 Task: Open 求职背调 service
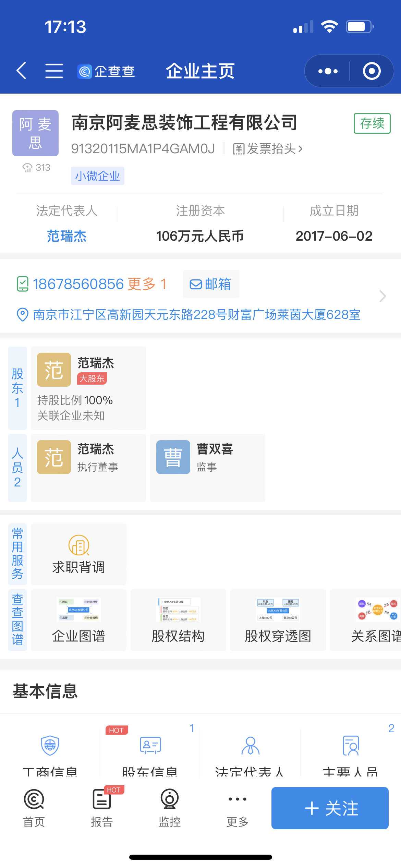coord(78,554)
